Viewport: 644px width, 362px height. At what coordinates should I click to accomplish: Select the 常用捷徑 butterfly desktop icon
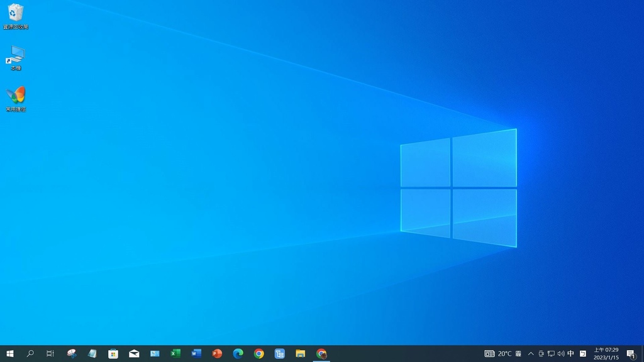(16, 99)
